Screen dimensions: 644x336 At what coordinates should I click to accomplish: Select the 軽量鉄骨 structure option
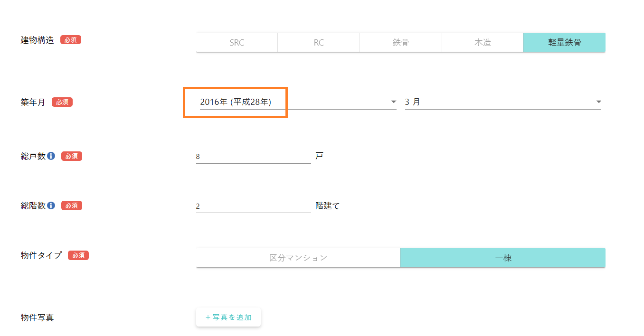(x=564, y=43)
